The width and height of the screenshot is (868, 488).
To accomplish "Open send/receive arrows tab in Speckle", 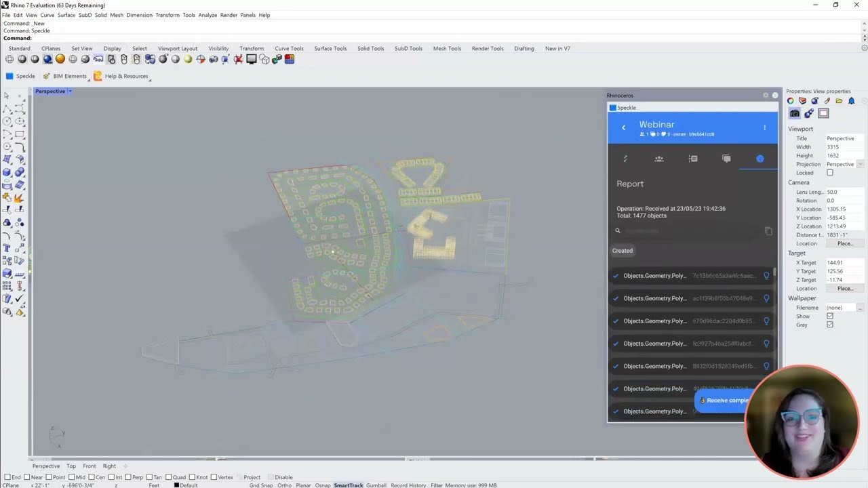I will pos(625,159).
